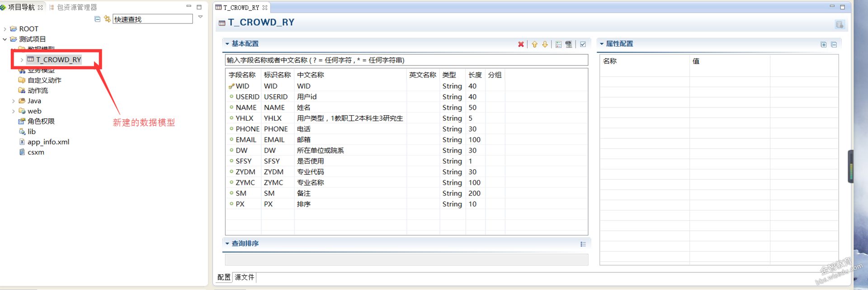Image resolution: width=868 pixels, height=290 pixels.
Task: Click the red X delete field icon
Action: click(521, 44)
